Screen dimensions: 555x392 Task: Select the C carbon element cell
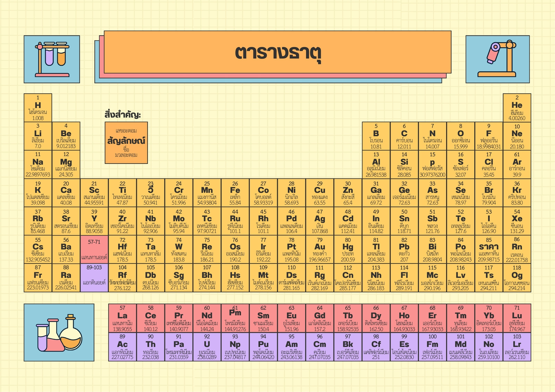click(404, 136)
